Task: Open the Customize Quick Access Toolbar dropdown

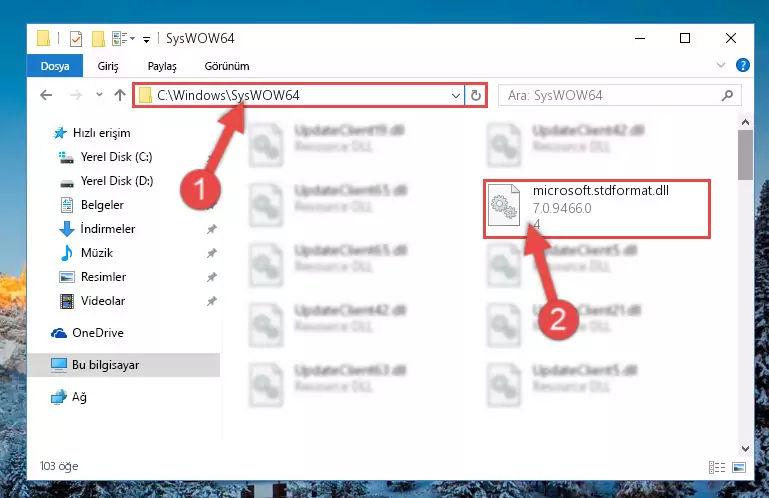Action: (x=146, y=39)
